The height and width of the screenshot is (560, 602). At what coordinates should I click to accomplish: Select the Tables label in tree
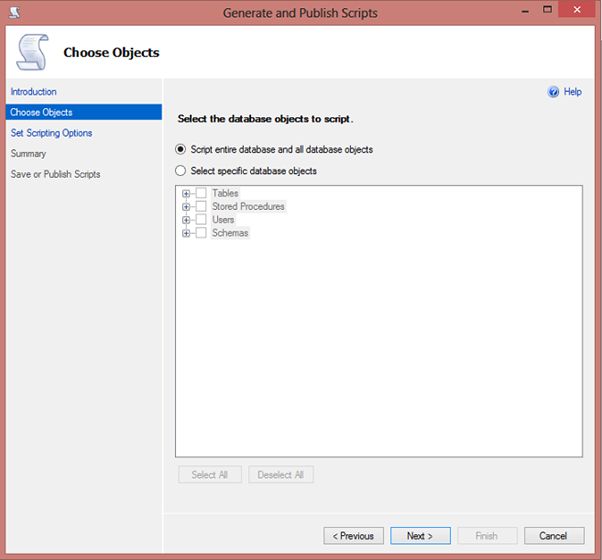(x=225, y=193)
